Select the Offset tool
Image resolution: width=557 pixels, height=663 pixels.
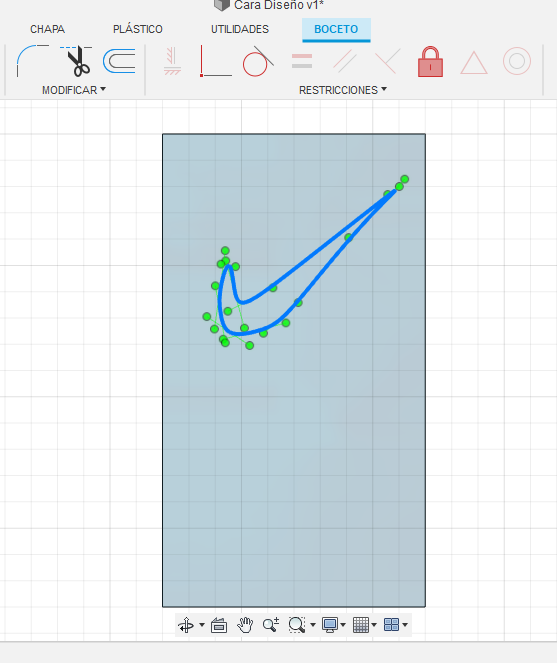(119, 61)
